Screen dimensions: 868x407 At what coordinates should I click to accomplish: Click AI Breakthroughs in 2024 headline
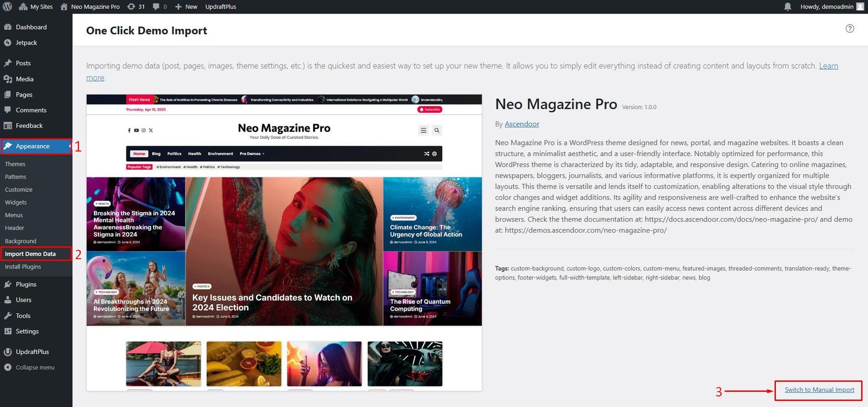(x=131, y=305)
